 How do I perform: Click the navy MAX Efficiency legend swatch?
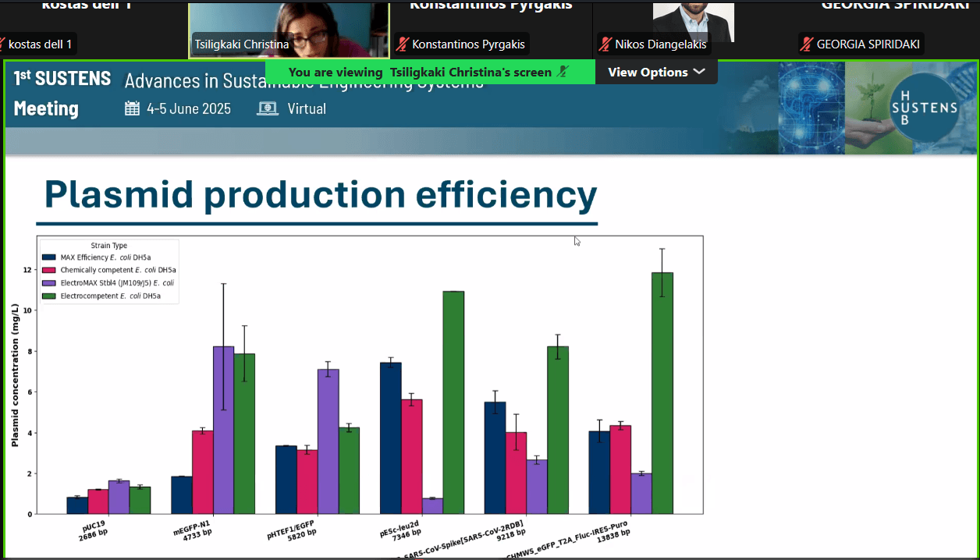pyautogui.click(x=48, y=257)
